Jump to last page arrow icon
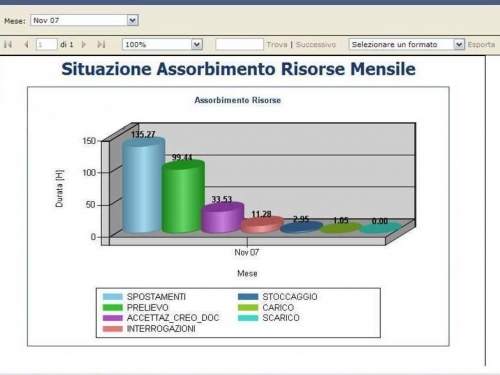This screenshot has height=375, width=500. (101, 44)
